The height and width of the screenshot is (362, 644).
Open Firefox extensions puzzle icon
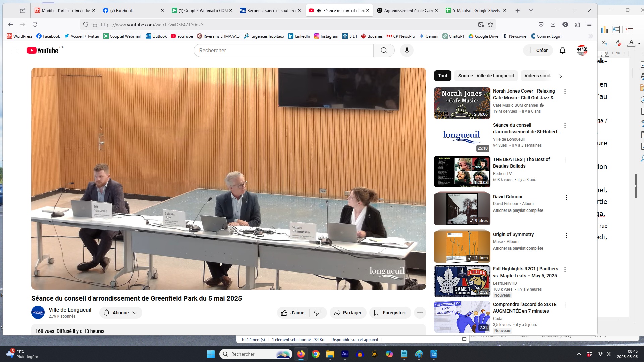point(577,24)
